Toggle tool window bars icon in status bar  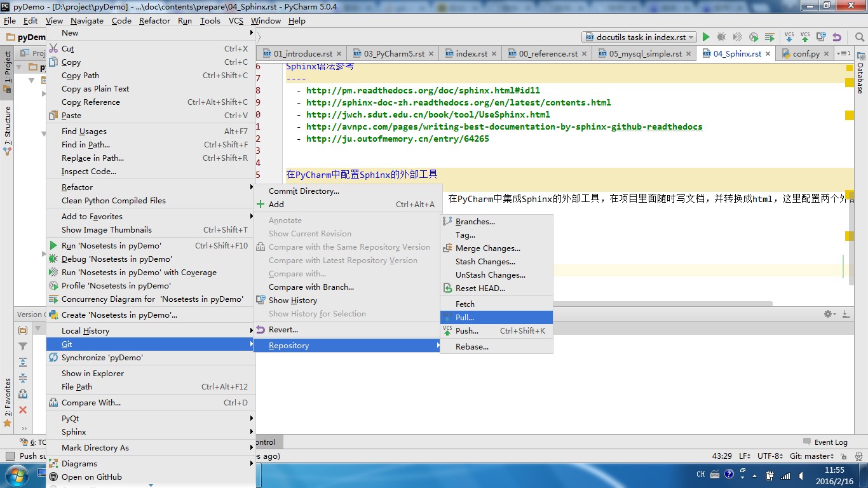tap(9, 456)
